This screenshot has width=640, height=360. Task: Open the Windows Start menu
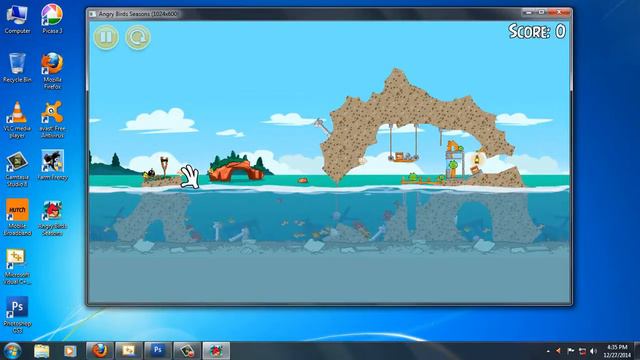click(12, 351)
